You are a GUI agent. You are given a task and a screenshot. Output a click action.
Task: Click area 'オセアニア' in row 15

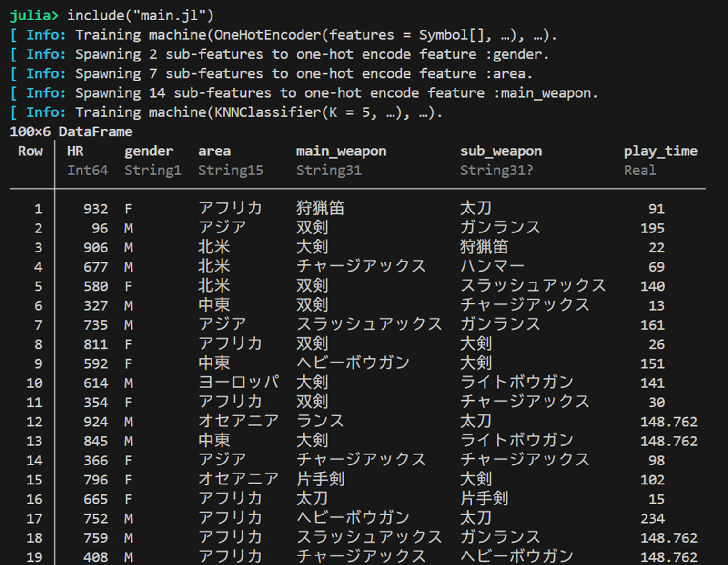[x=239, y=479]
